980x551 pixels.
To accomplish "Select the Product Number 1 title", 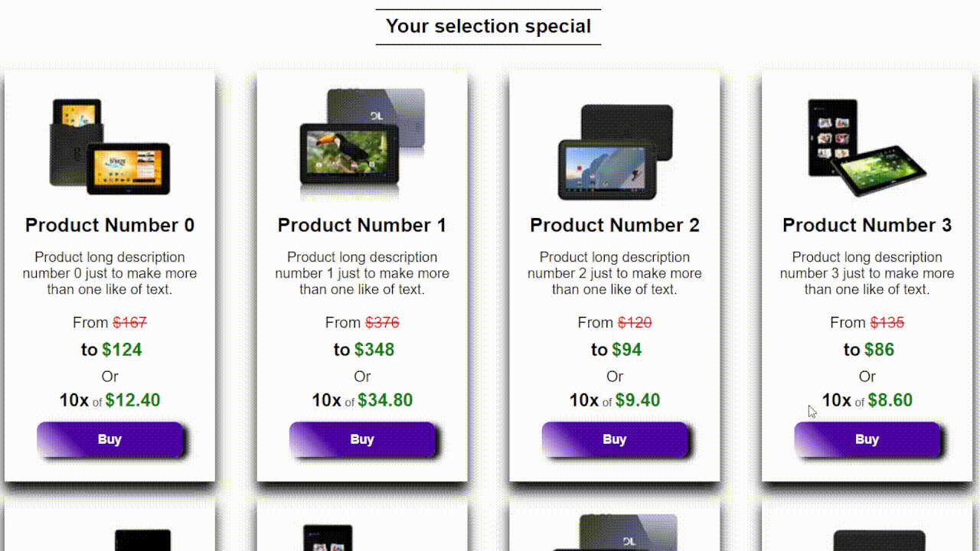I will pyautogui.click(x=362, y=225).
